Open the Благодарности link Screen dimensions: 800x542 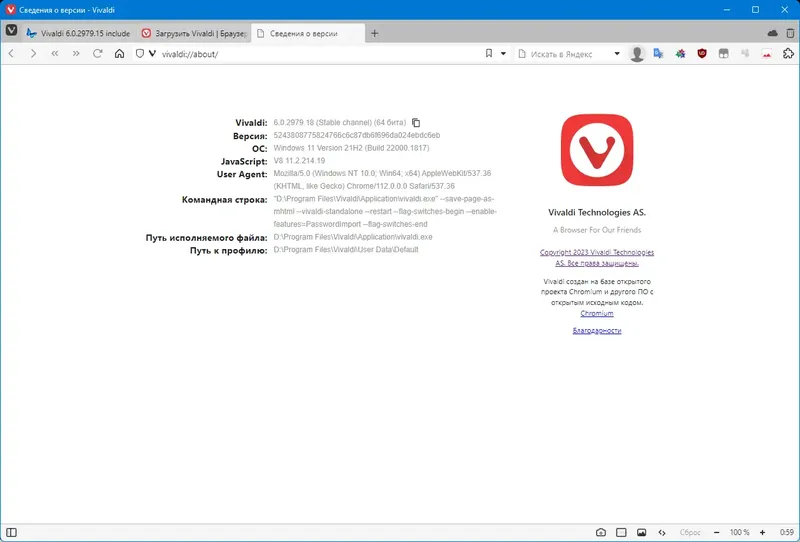pos(597,331)
